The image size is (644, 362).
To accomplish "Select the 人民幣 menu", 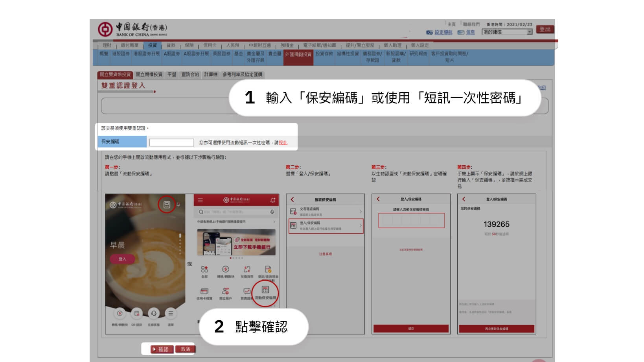I will (x=233, y=45).
